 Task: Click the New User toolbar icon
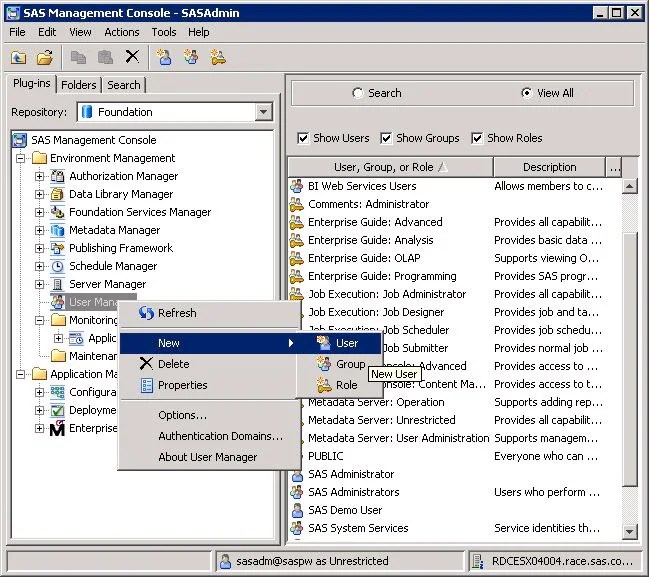pyautogui.click(x=164, y=57)
